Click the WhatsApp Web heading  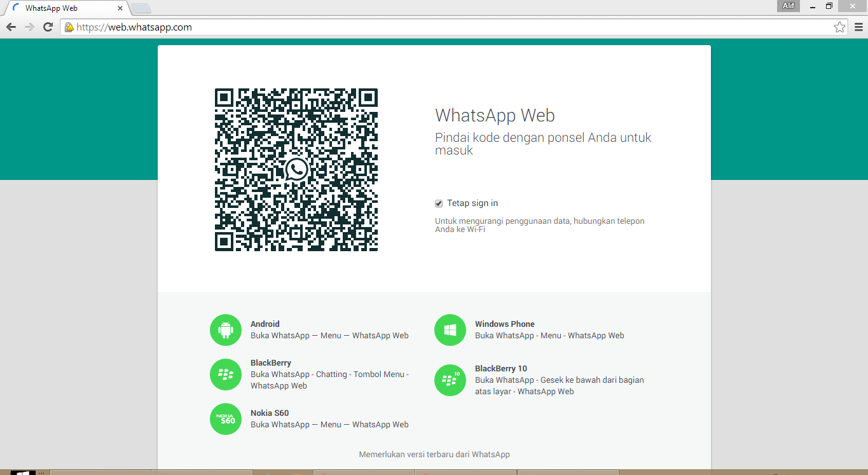pos(495,116)
